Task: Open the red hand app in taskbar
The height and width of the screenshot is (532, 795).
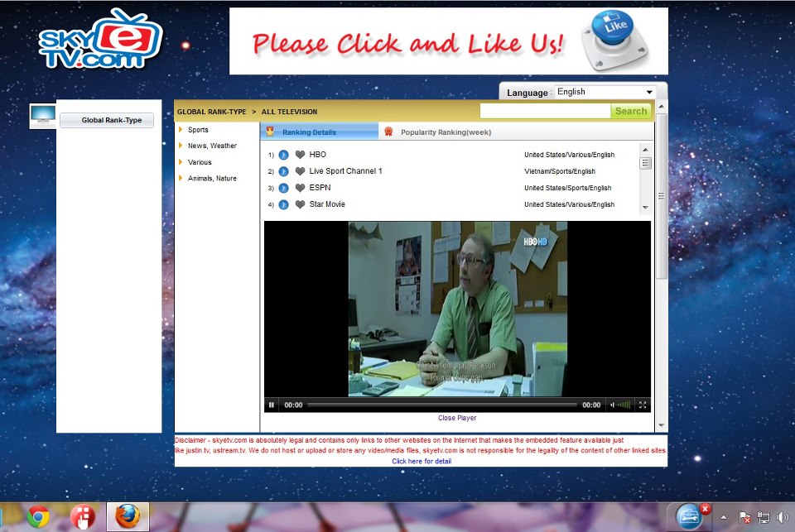Action: point(83,517)
